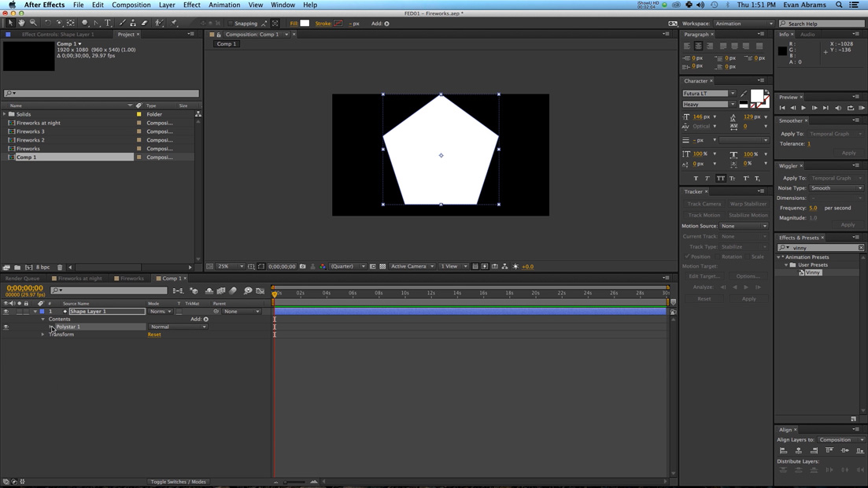Click the Stroke label in toolbar
Image resolution: width=868 pixels, height=488 pixels.
[323, 24]
